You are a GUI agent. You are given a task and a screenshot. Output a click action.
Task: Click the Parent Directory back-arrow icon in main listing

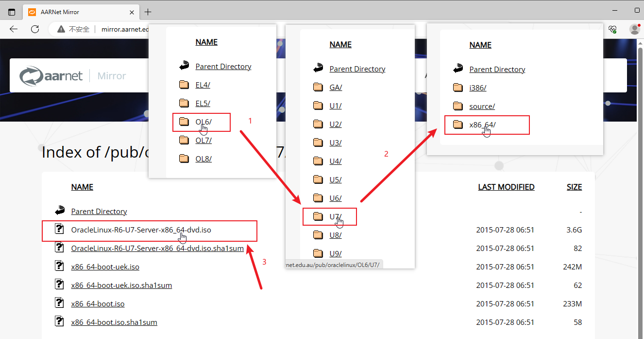[x=60, y=211]
